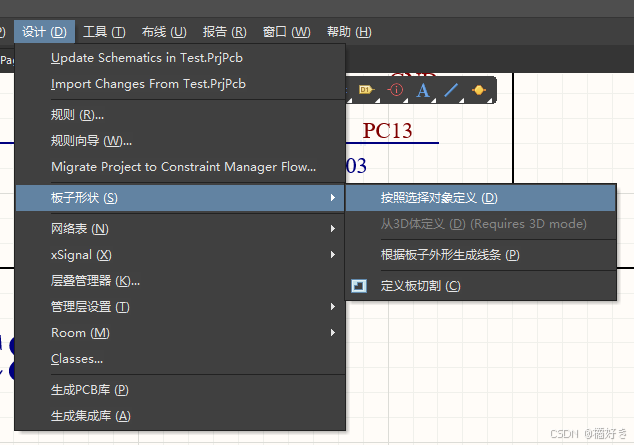Select the port D1 placement icon

[x=366, y=90]
